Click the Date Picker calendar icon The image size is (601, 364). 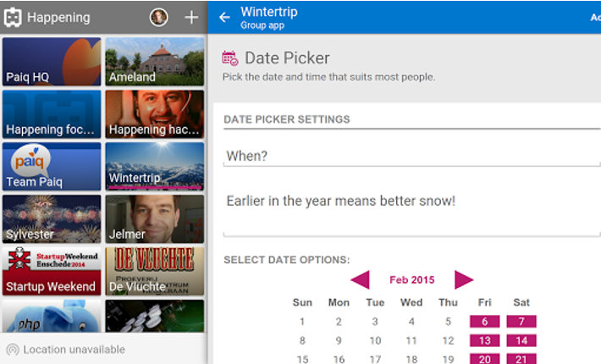(229, 58)
